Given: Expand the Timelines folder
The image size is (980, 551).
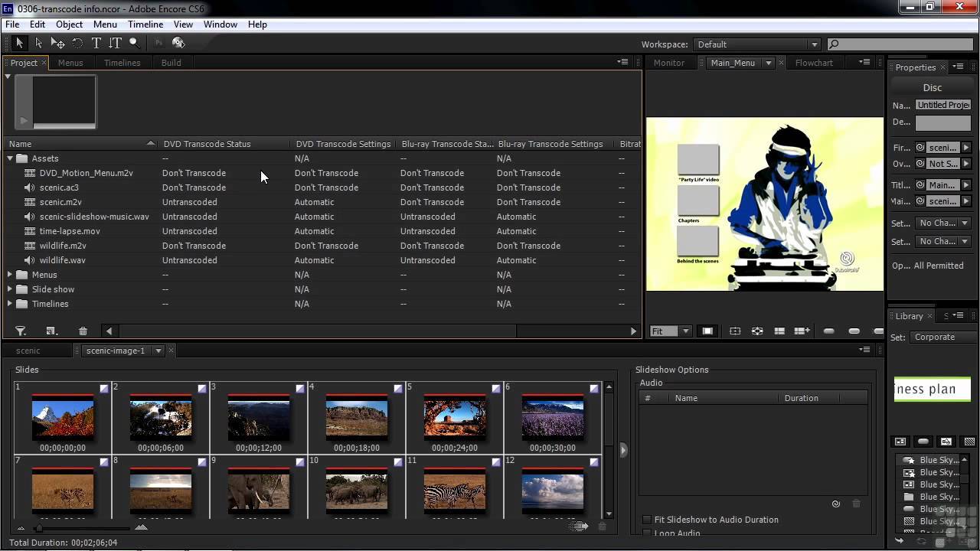Looking at the screenshot, I should [10, 304].
